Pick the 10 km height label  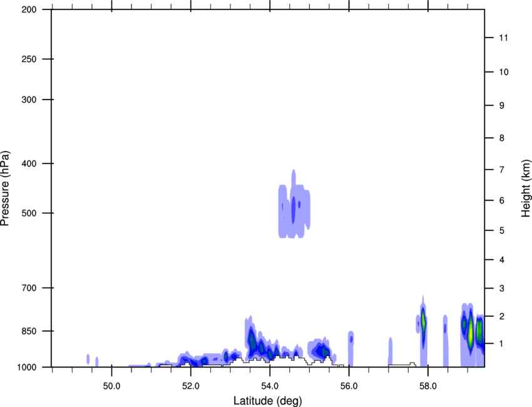(x=503, y=72)
